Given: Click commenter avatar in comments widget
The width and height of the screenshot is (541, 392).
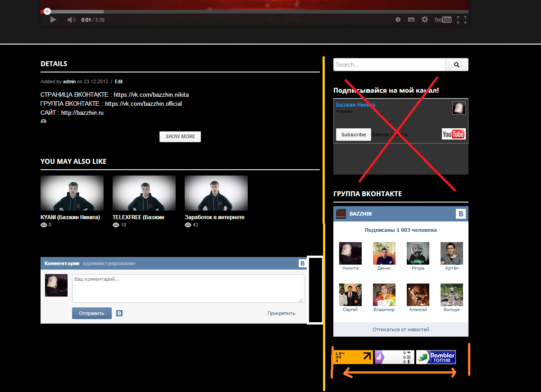Looking at the screenshot, I should (56, 285).
